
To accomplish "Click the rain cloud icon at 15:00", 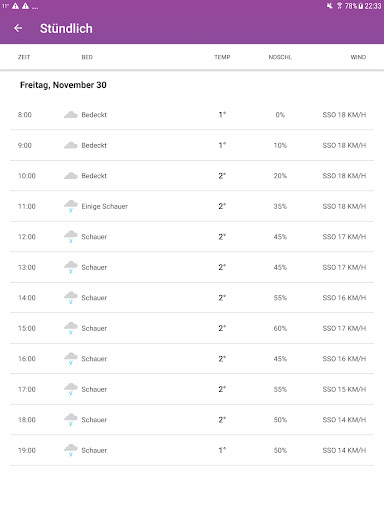I will click(71, 328).
